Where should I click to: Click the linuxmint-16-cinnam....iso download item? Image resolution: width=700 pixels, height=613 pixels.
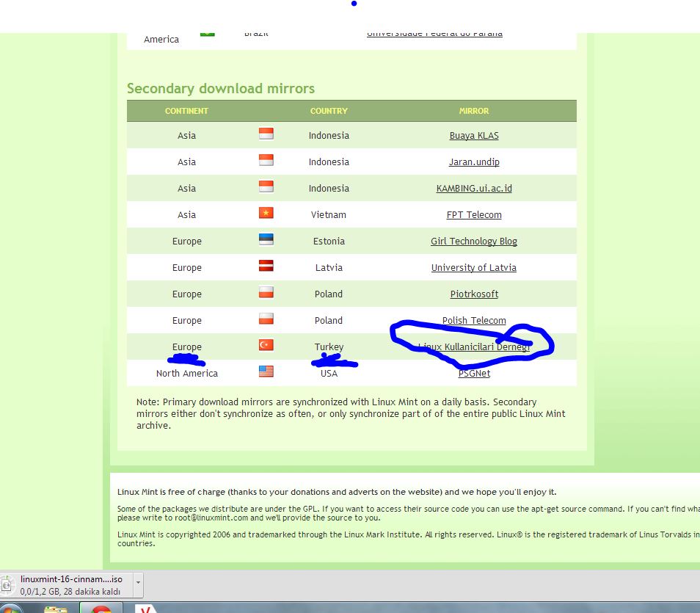[x=71, y=585]
